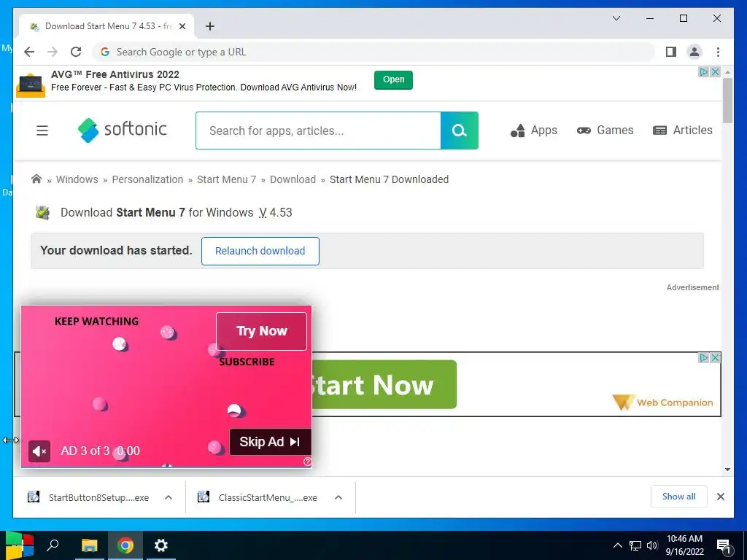This screenshot has width=747, height=560.
Task: Open Settings gear in taskbar
Action: 161,545
